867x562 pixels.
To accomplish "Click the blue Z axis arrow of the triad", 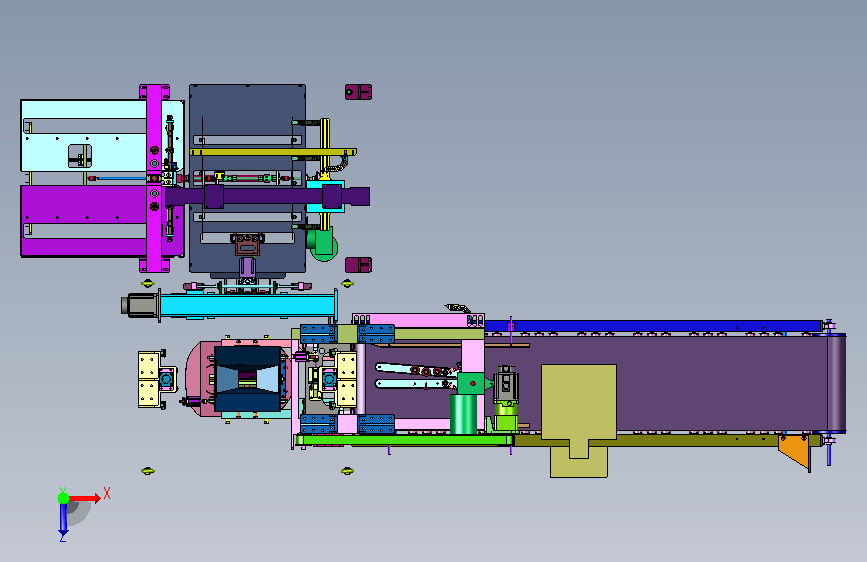I will tap(63, 519).
